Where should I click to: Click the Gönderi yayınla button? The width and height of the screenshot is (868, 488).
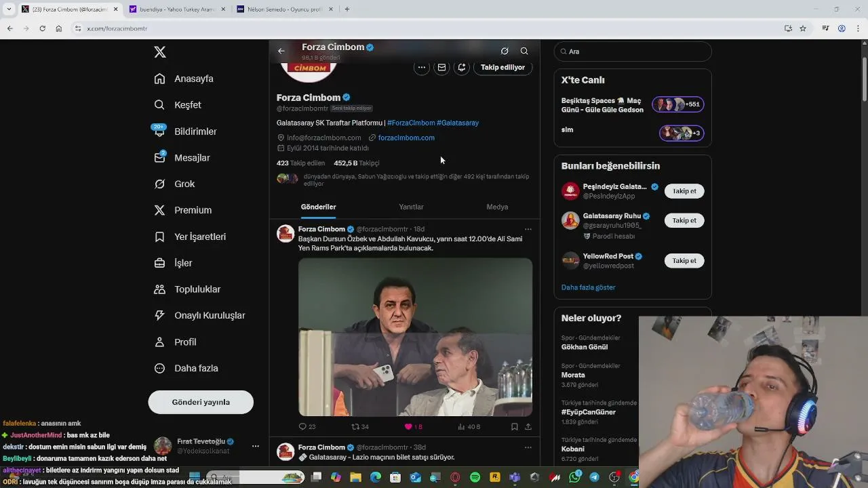tap(201, 402)
